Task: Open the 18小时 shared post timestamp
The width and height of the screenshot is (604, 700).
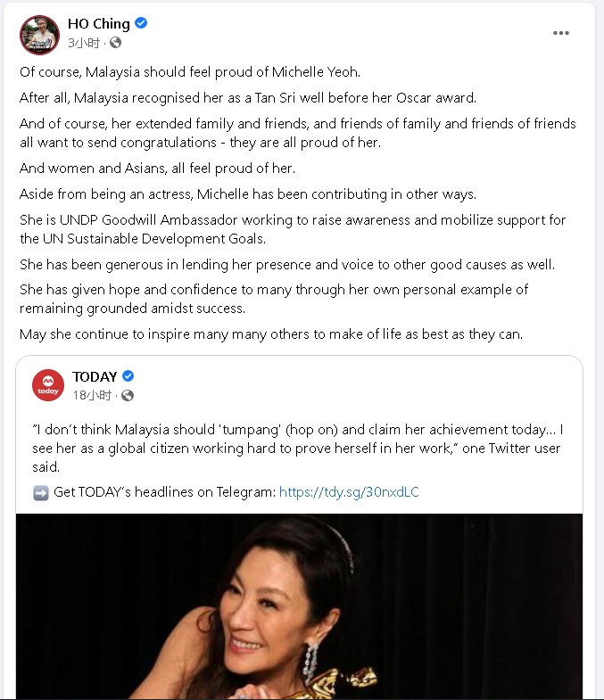Action: 92,395
